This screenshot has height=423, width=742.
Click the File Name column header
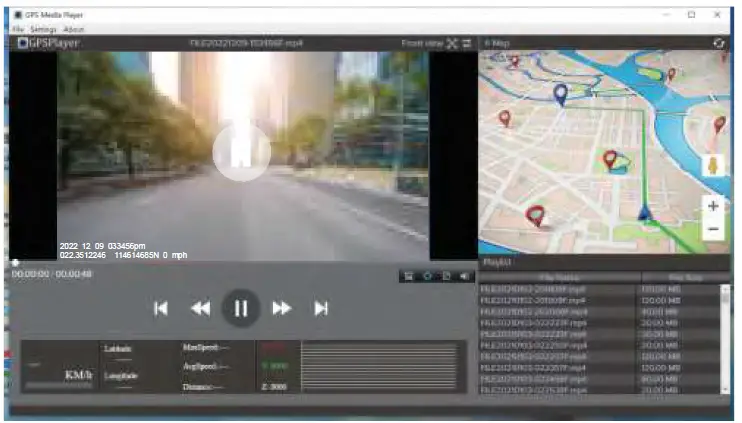click(559, 278)
